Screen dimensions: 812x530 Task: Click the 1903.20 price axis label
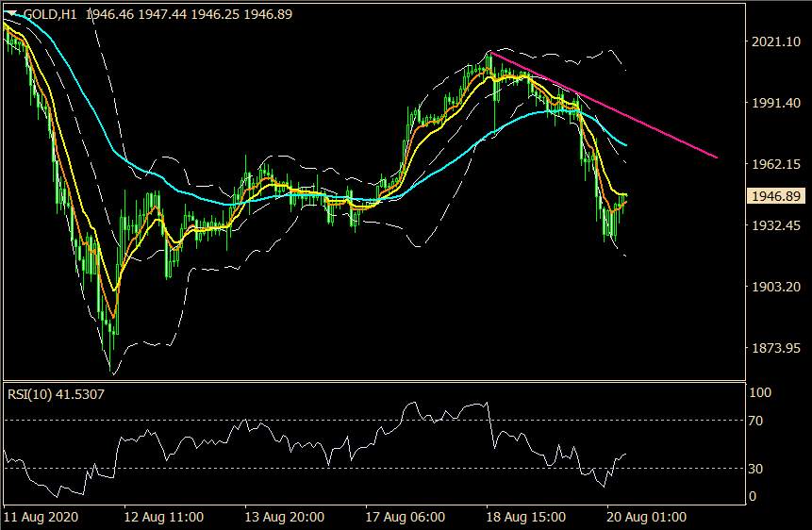[x=776, y=287]
